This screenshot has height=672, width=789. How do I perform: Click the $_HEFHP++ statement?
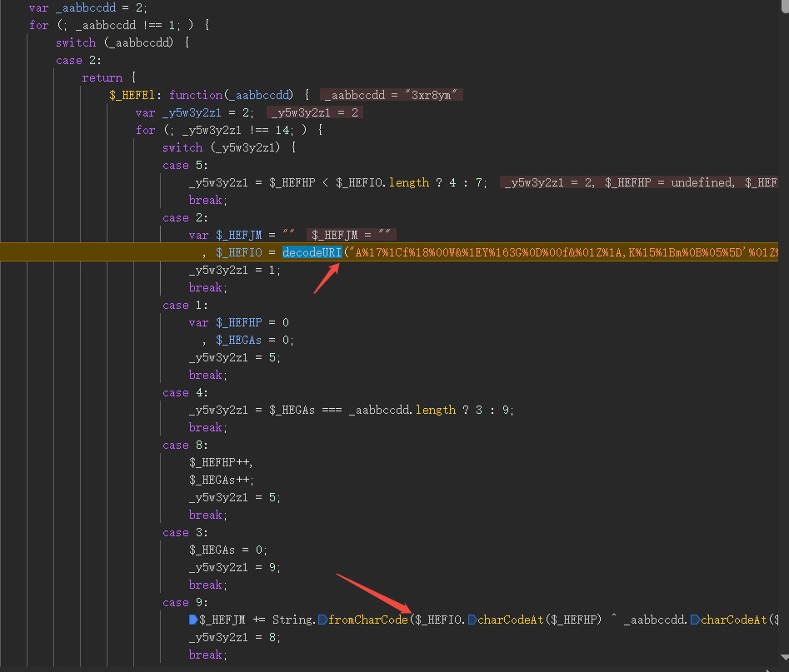tap(221, 462)
